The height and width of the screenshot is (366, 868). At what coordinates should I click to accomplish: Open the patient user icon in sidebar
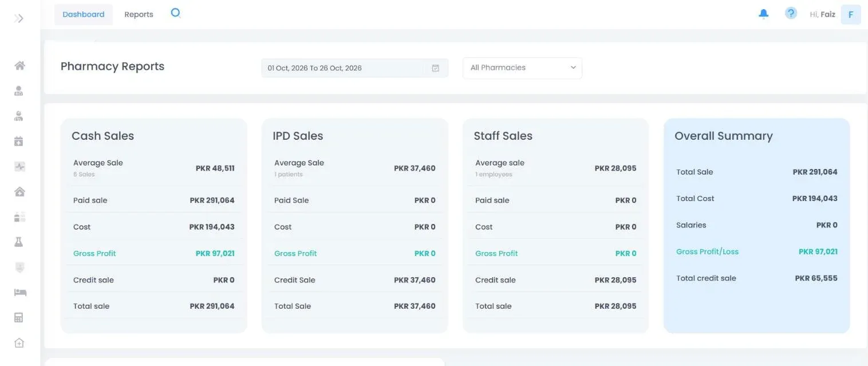point(19,90)
